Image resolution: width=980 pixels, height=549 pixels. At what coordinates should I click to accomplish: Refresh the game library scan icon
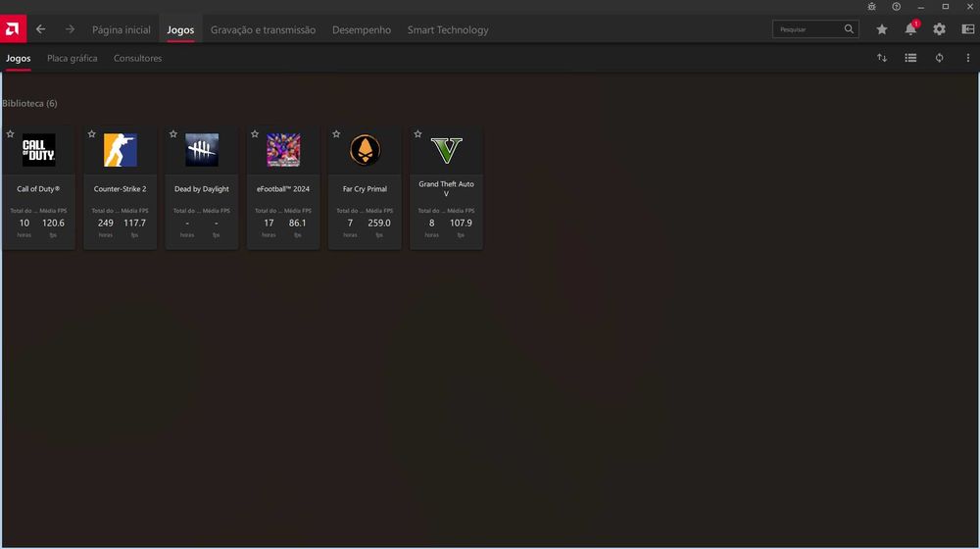[940, 58]
